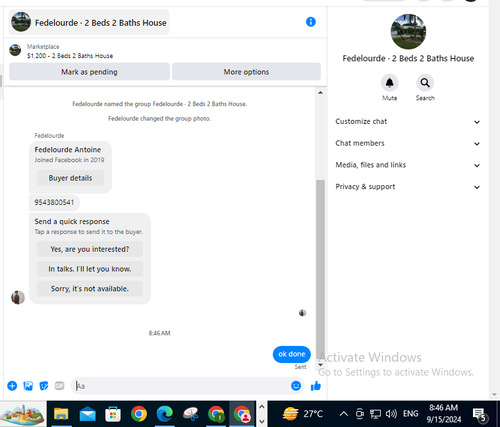This screenshot has height=427, width=500.
Task: Open Microsoft Edge from the taskbar
Action: [x=165, y=414]
